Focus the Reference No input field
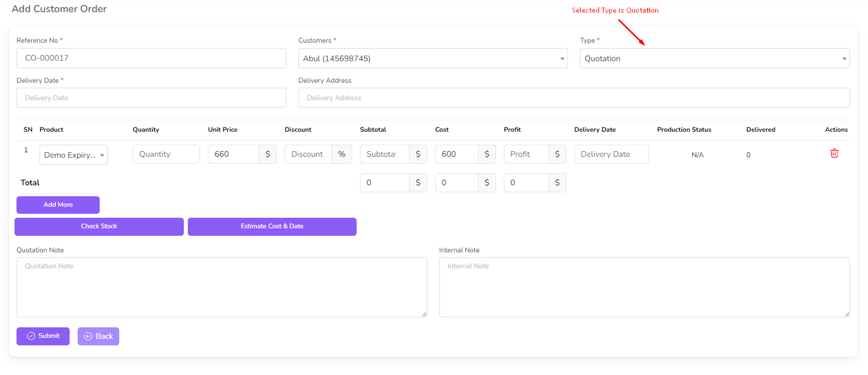Viewport: 868px width, 375px height. click(x=151, y=59)
